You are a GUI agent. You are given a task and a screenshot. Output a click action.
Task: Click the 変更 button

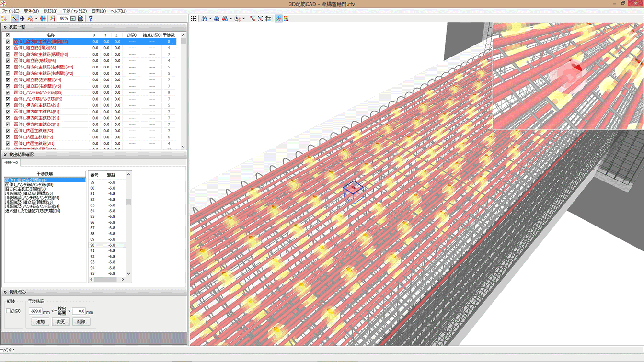click(61, 322)
